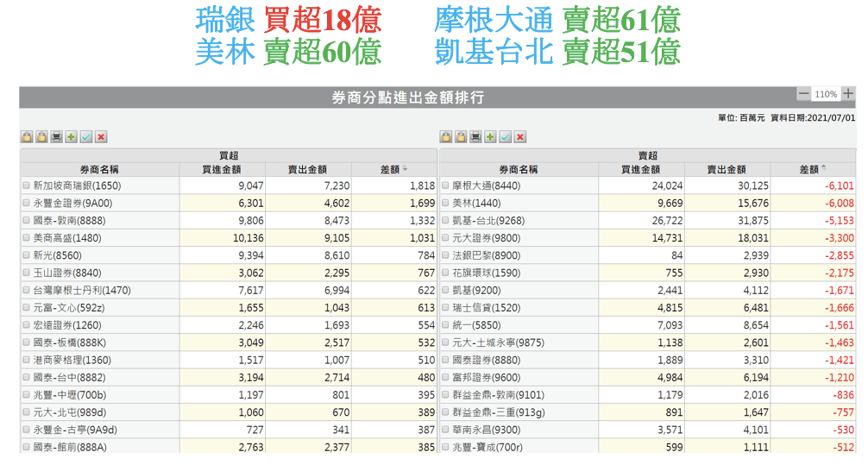This screenshot has height=471, width=868.
Task: Click the 買進金額 header in 買超 table
Action: pyautogui.click(x=221, y=170)
